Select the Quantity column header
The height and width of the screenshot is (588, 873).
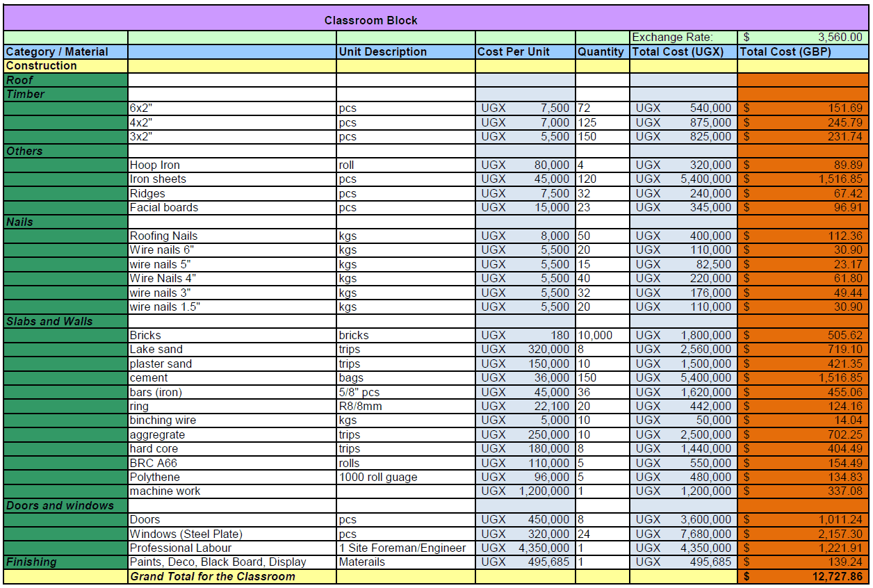coord(603,51)
